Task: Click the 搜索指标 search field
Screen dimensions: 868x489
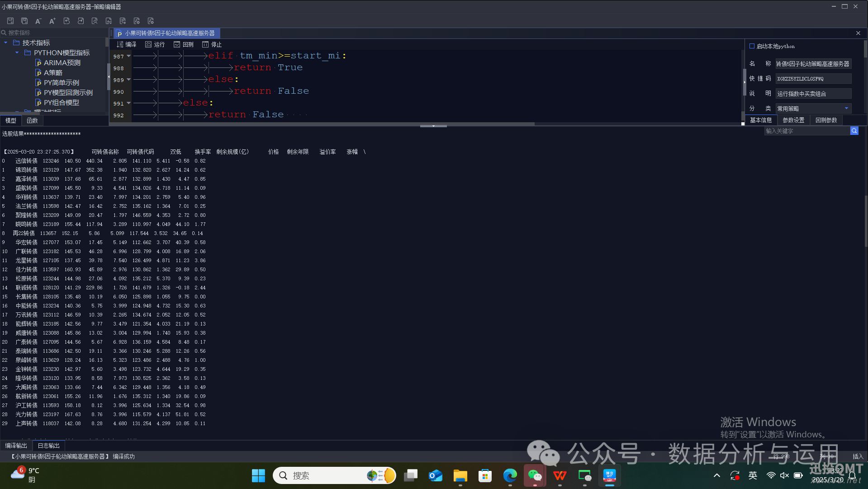Action: (53, 33)
